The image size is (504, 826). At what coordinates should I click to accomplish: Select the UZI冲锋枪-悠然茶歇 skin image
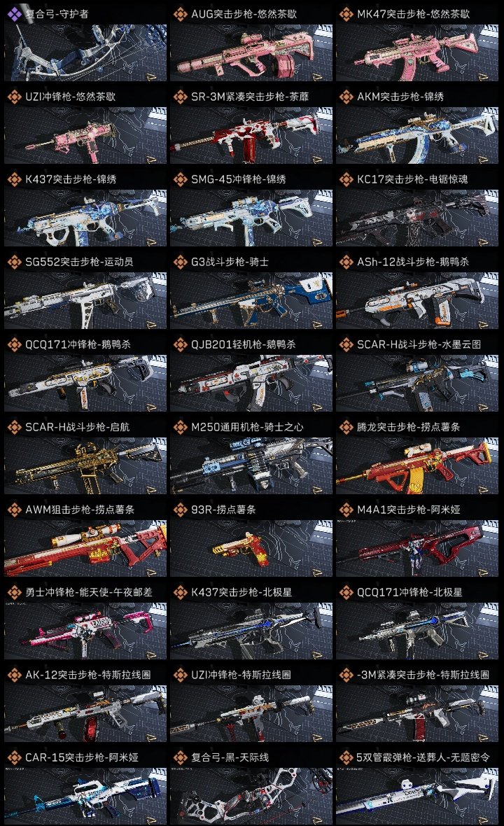(x=85, y=135)
